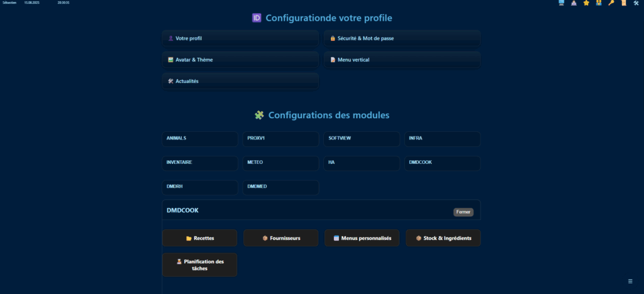Image resolution: width=644 pixels, height=294 pixels.
Task: Click the scroll document icon in top bar
Action: tap(623, 3)
